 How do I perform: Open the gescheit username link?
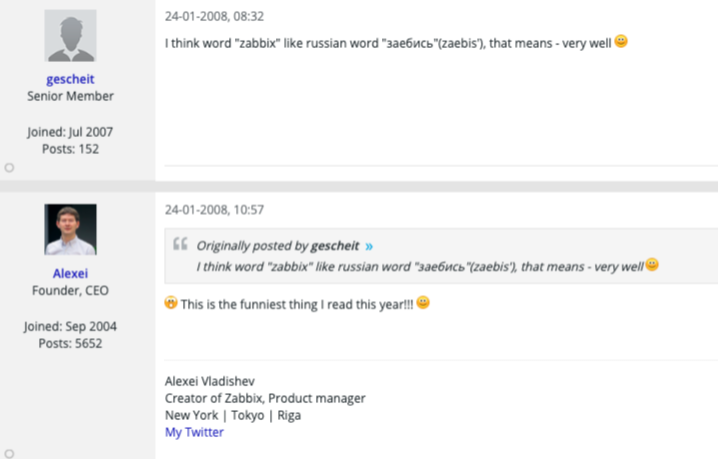(x=70, y=79)
